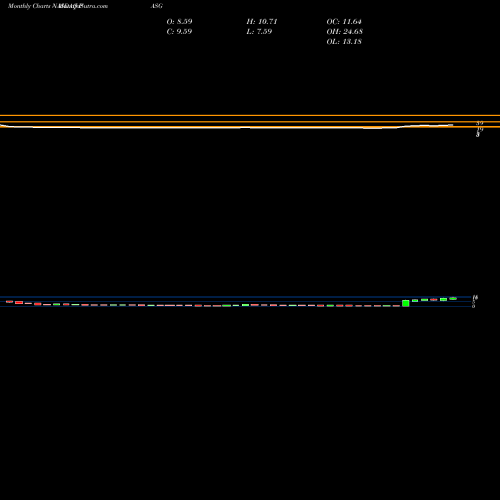500x500 pixels.
Task: Click the low price value L: 7.59
Action: click(259, 31)
